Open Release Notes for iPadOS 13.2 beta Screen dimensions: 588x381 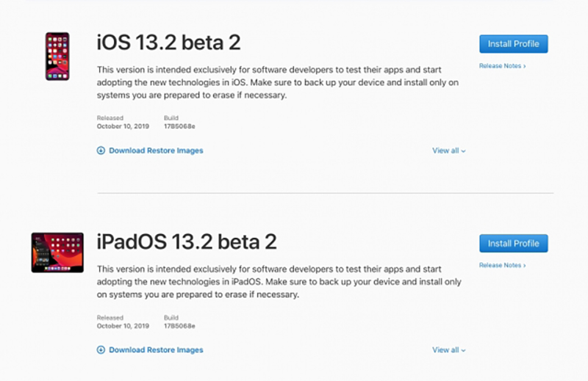click(502, 266)
